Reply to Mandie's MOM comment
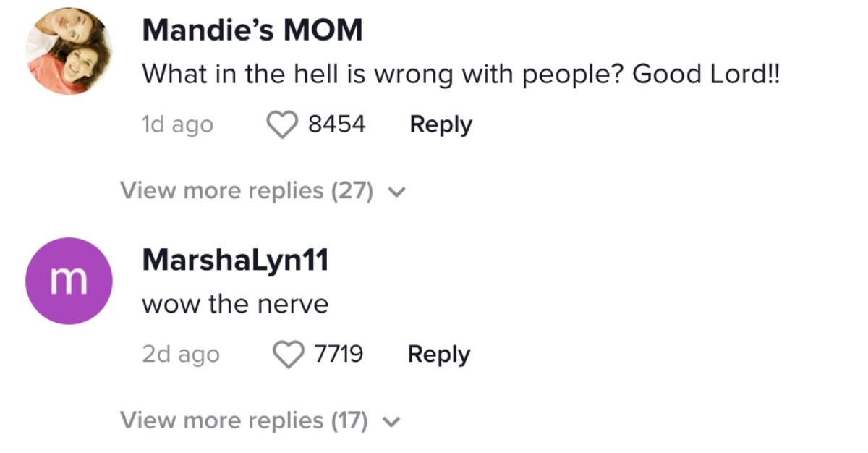This screenshot has height=453, width=868. pyautogui.click(x=441, y=124)
